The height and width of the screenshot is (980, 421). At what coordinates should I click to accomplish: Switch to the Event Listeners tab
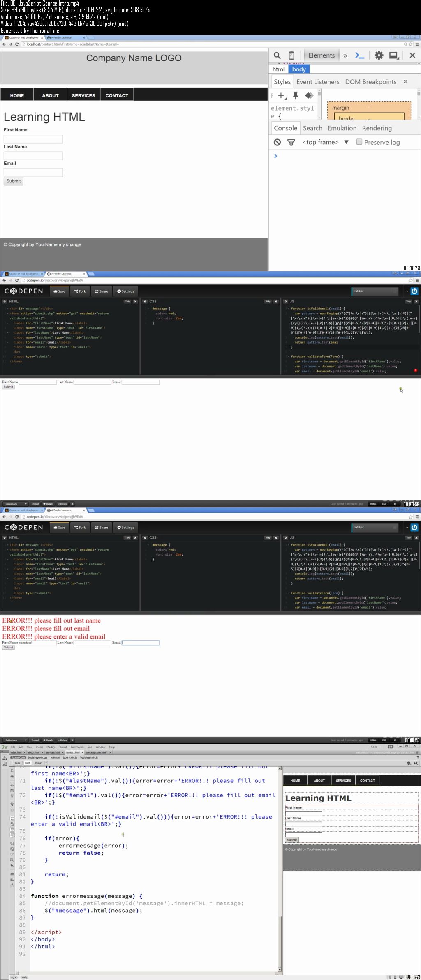click(318, 82)
